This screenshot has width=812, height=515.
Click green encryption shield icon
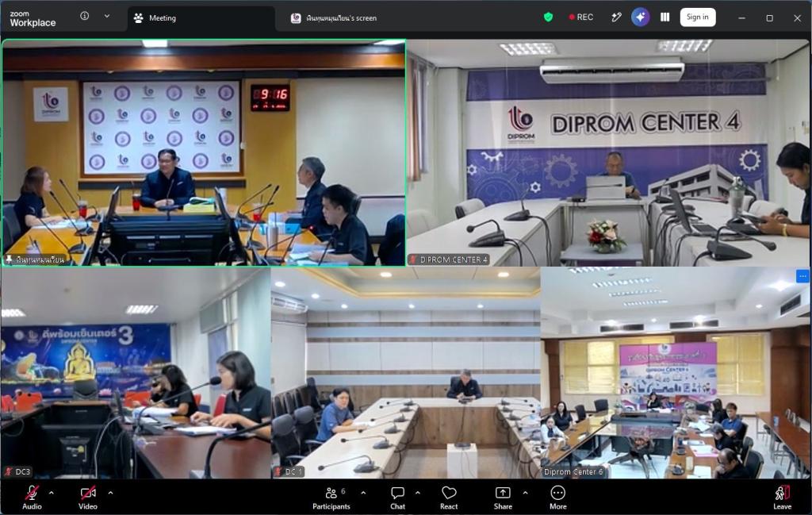point(549,17)
